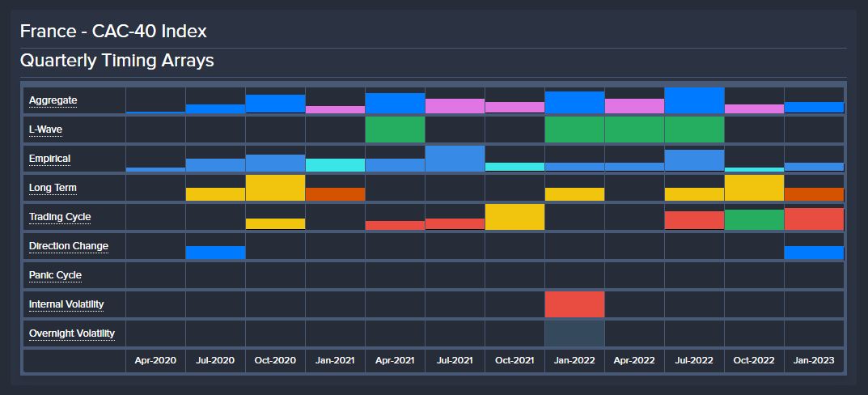Open the Direction Change row label link

tap(69, 246)
